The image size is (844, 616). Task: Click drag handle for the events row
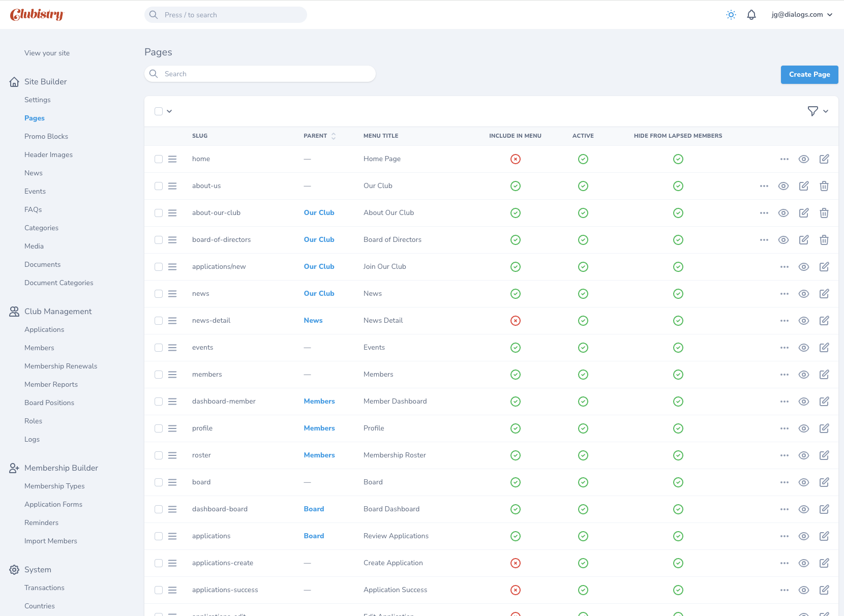[x=172, y=348]
